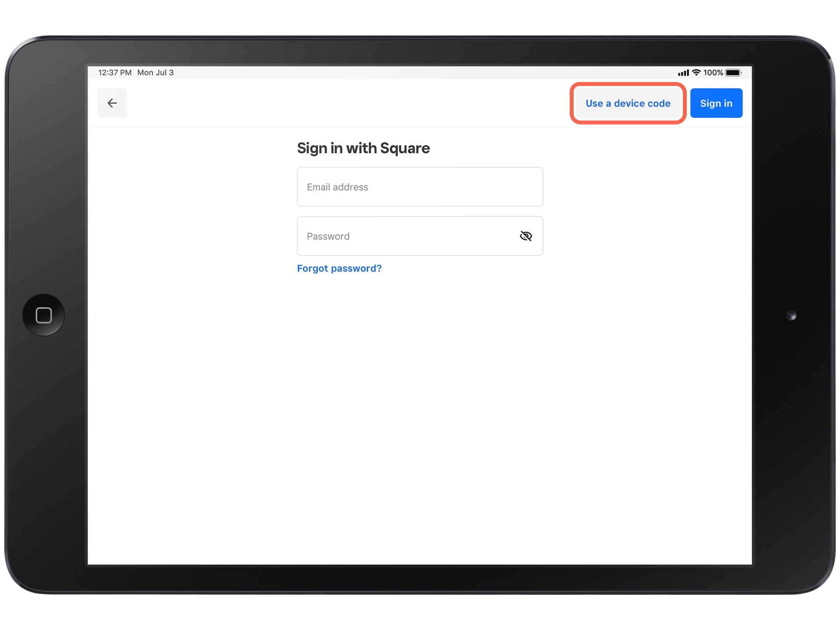
Task: Focus the Password input field
Action: pos(404,236)
